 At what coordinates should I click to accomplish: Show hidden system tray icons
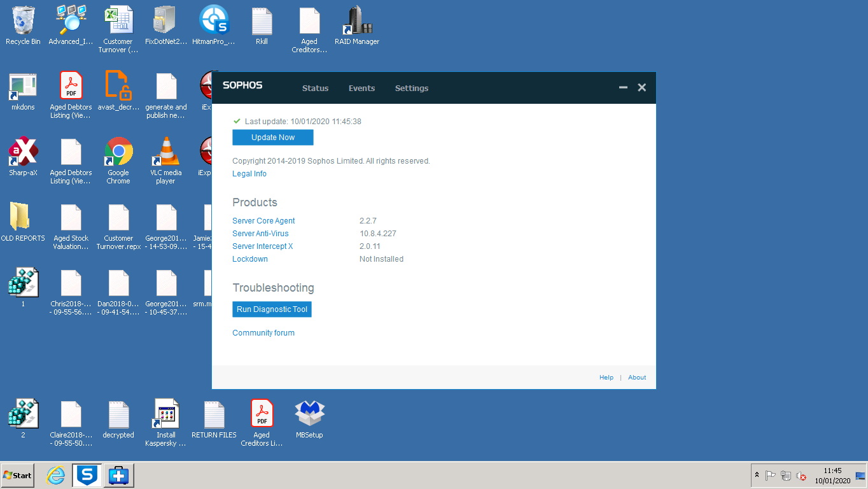(757, 475)
